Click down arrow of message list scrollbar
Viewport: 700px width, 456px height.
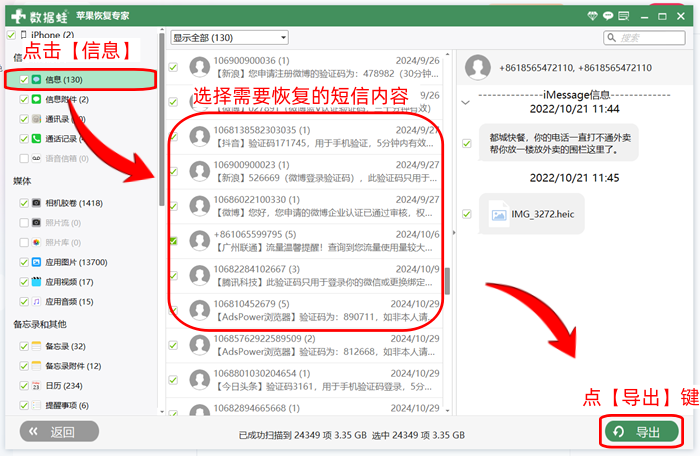(x=447, y=410)
